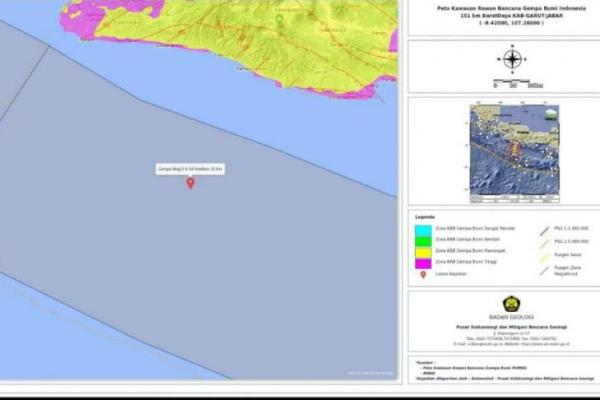Screen dimensions: 600x400
Task: Click the coordinates text (-8.42000, 107.26000)
Action: pos(511,23)
